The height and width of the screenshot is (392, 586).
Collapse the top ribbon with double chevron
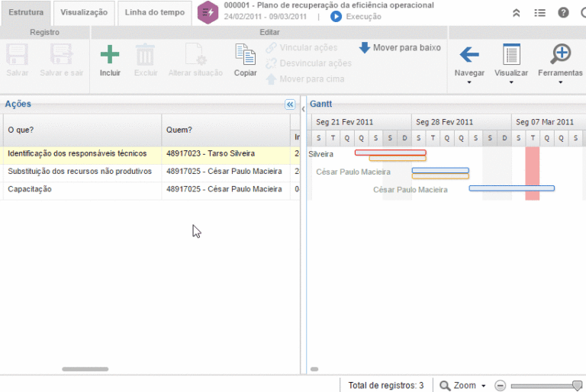(x=517, y=12)
